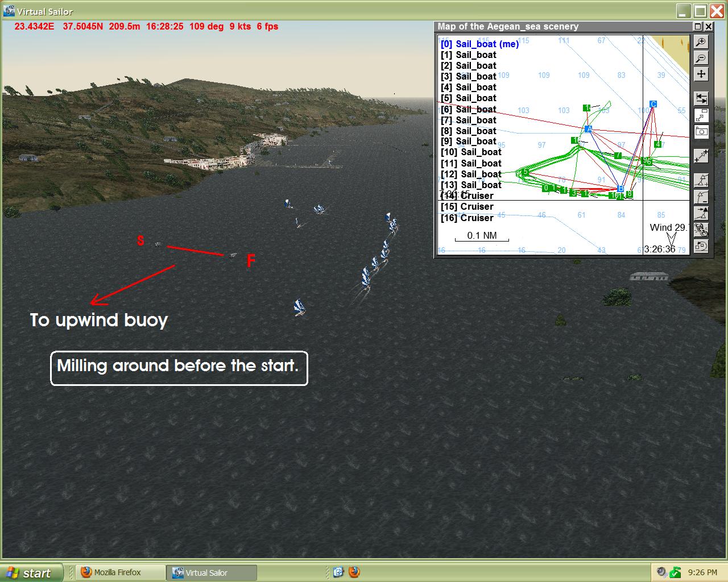Select [7] Sail_boat entry
Viewport: 728px width, 582px height.
pos(468,120)
